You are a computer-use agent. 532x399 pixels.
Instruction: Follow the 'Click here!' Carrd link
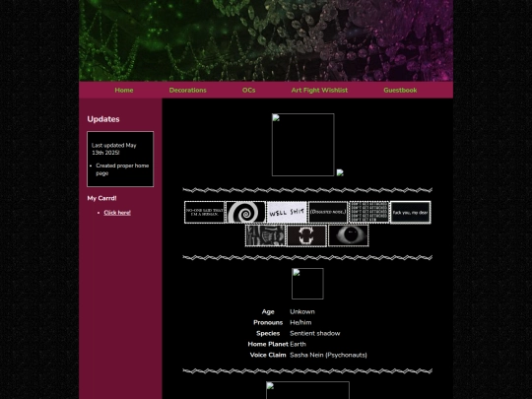pyautogui.click(x=117, y=213)
